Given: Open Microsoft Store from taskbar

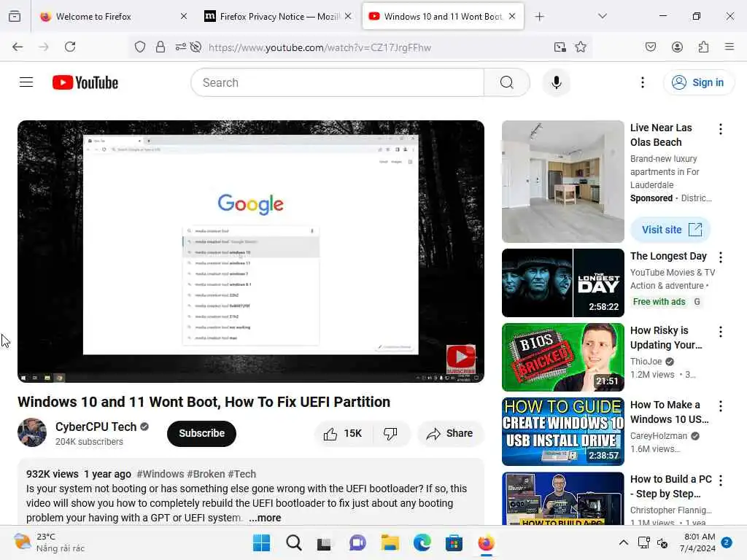Looking at the screenshot, I should pos(454,542).
